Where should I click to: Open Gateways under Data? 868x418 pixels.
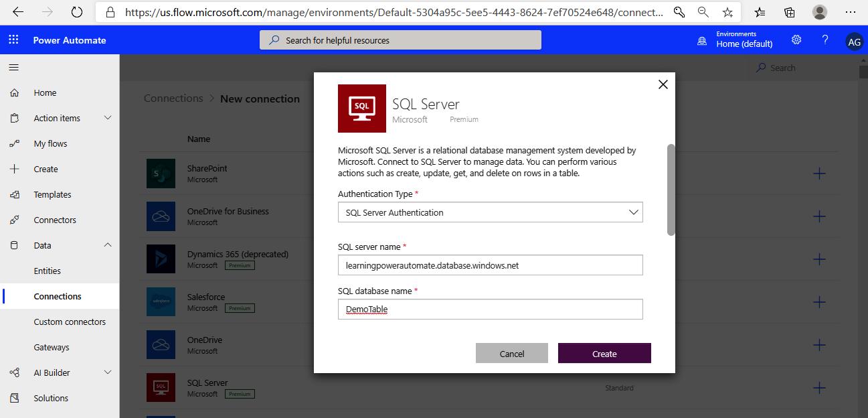click(x=52, y=348)
